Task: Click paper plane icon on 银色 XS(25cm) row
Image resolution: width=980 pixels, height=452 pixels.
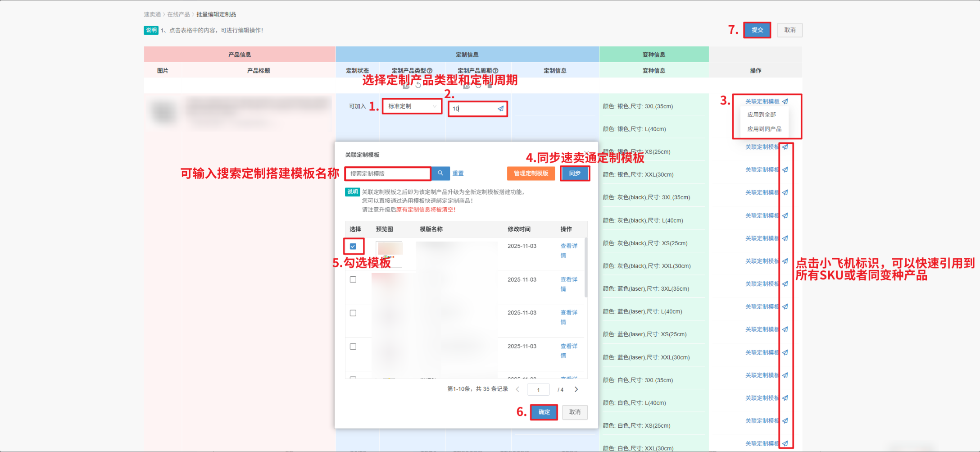Action: 785,147
